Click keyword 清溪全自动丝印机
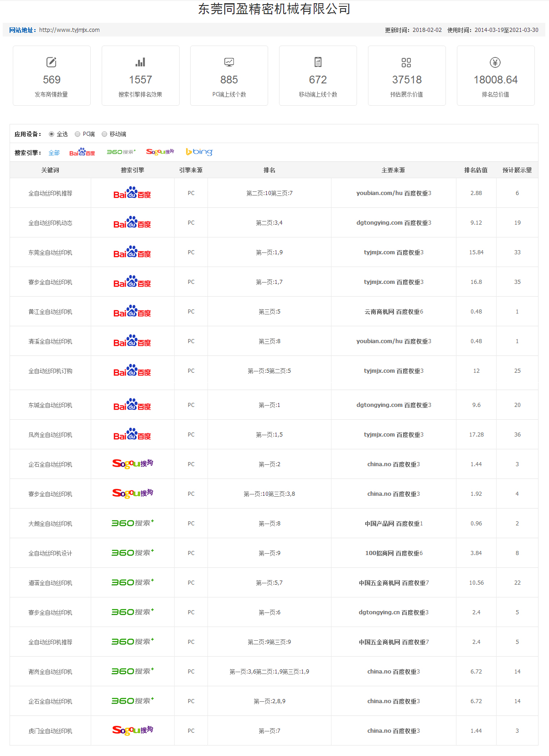Image resolution: width=549 pixels, height=756 pixels. click(50, 341)
